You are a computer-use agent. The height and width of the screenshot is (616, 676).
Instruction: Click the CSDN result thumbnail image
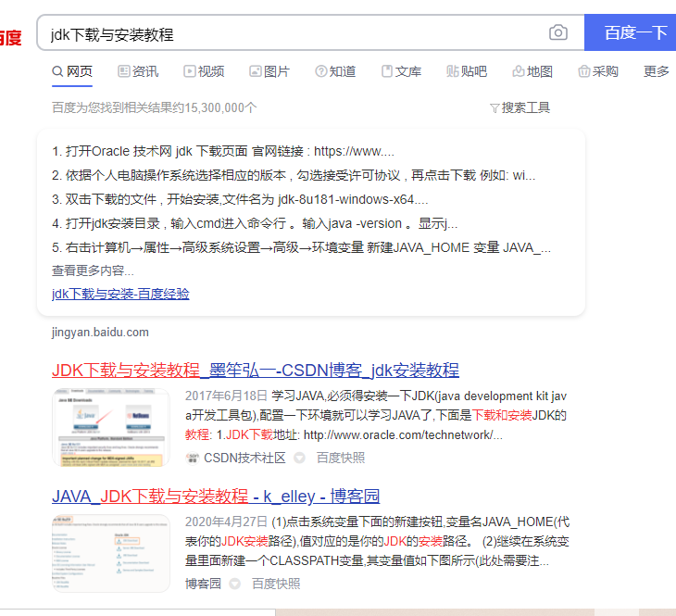click(111, 427)
